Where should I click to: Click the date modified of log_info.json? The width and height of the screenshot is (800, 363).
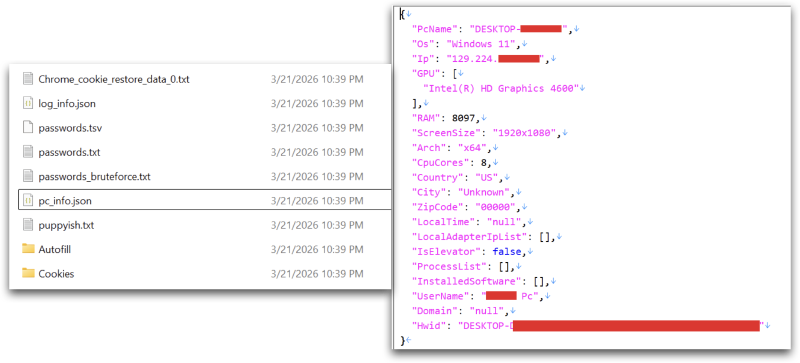click(x=317, y=104)
